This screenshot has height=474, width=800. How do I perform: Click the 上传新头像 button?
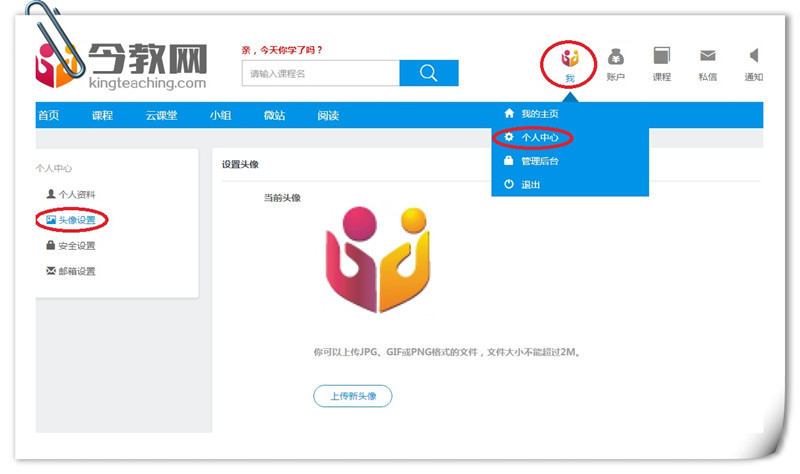click(353, 396)
